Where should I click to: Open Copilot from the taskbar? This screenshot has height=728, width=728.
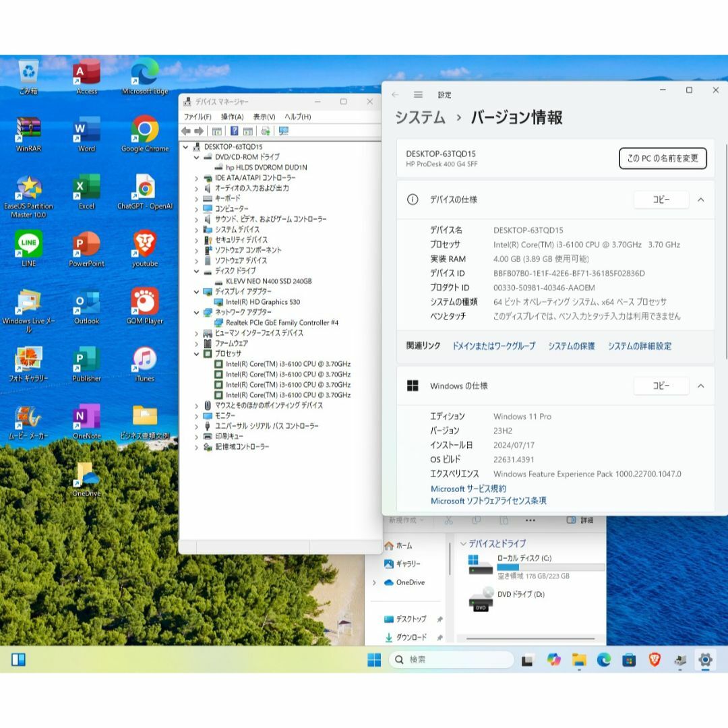point(554,659)
